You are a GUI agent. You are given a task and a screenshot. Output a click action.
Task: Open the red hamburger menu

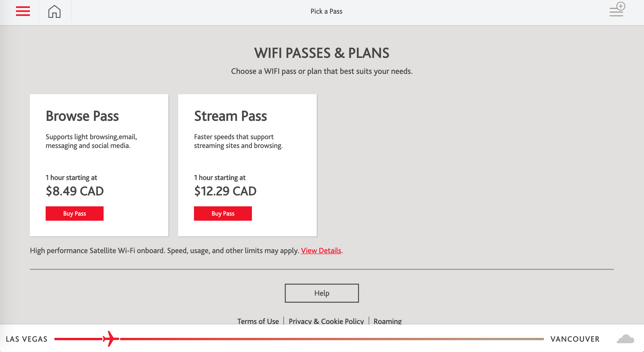coord(23,11)
